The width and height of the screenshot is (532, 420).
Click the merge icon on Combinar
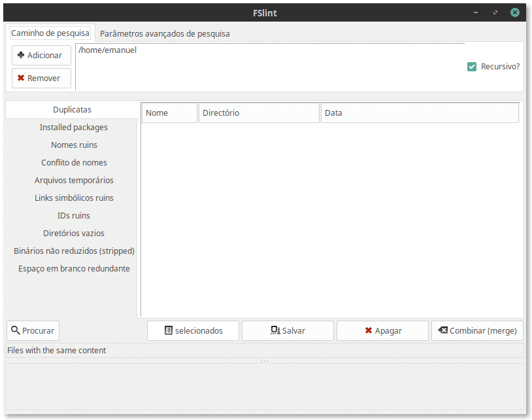pos(442,330)
